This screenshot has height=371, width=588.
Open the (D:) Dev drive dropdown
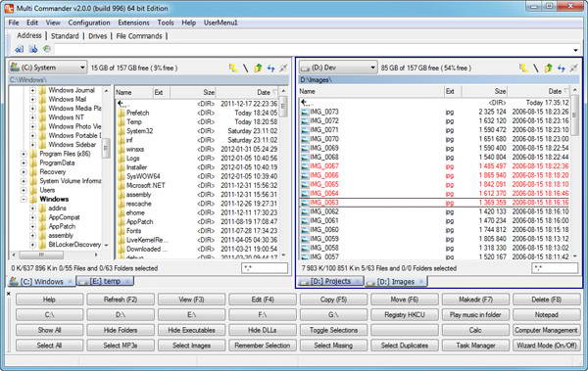[x=338, y=68]
